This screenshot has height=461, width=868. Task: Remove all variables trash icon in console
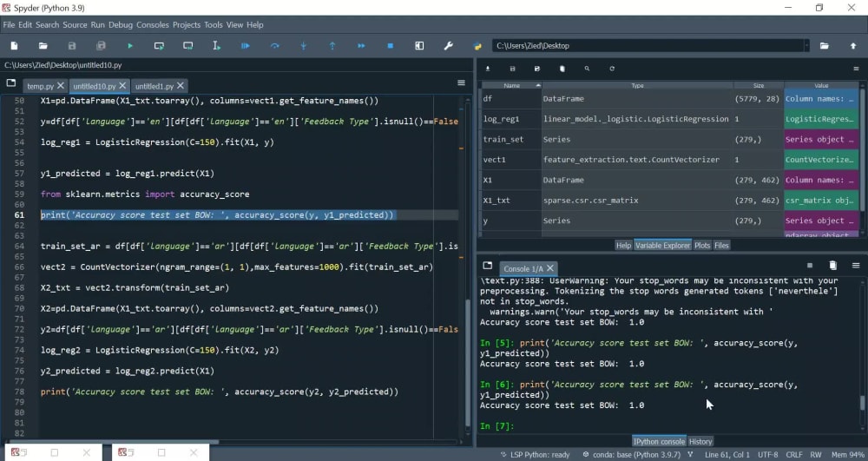pos(832,266)
